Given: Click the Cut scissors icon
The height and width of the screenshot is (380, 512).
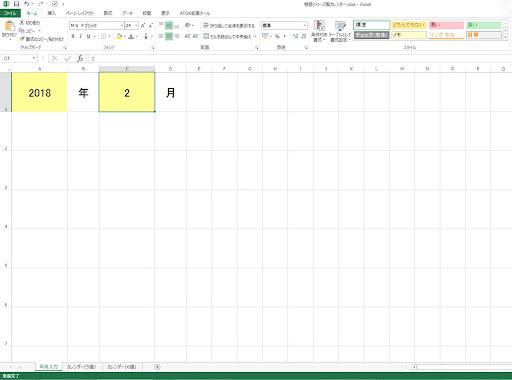Looking at the screenshot, I should coord(22,23).
